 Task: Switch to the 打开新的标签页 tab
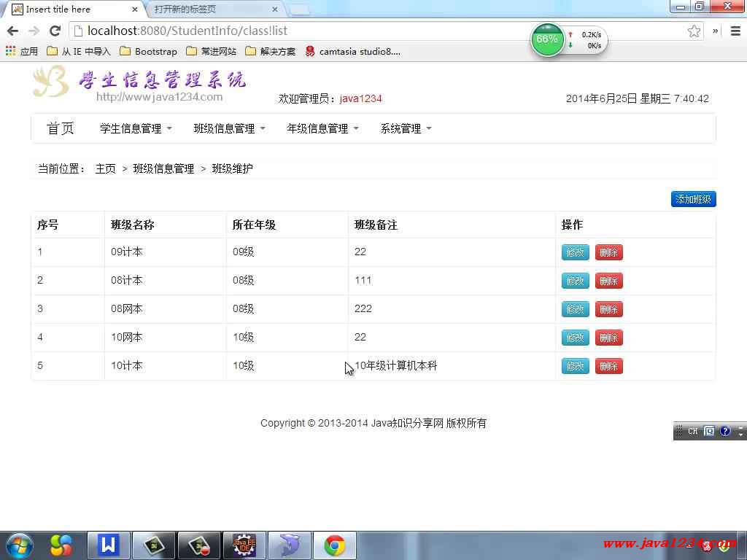(x=212, y=9)
